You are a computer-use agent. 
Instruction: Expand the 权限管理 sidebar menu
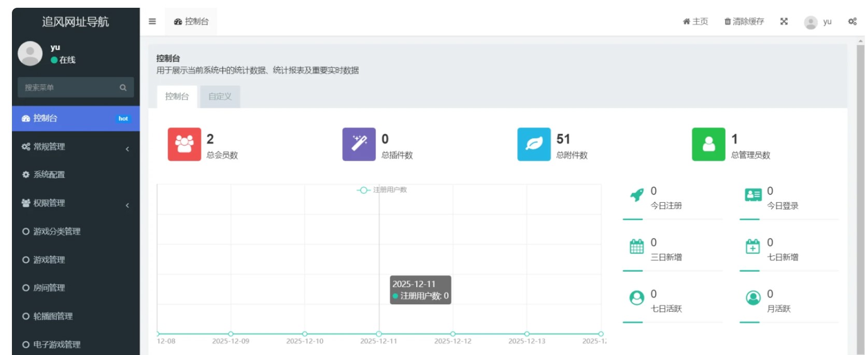tap(75, 203)
